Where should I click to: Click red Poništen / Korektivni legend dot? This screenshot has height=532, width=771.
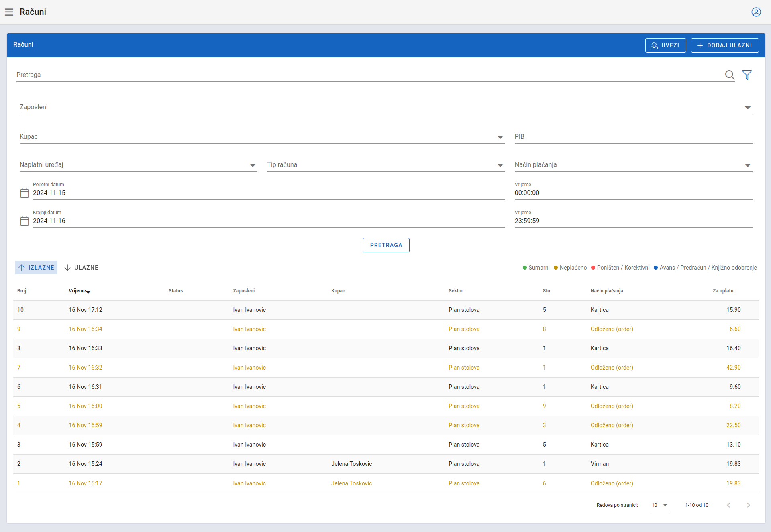(593, 268)
